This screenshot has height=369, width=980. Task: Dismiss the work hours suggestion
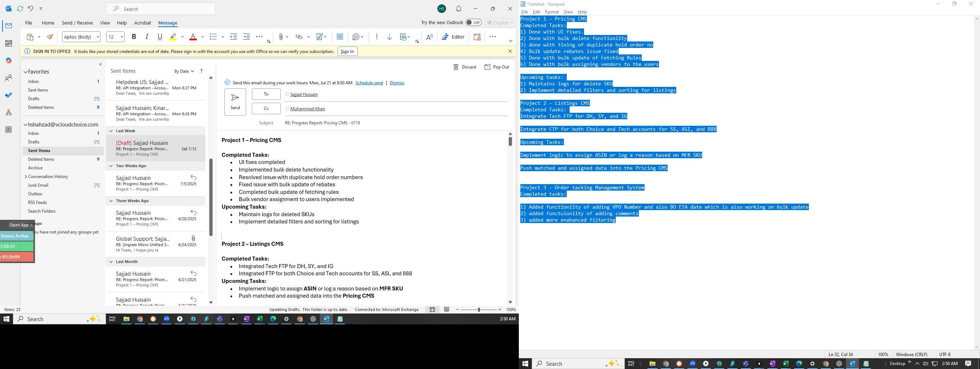pyautogui.click(x=397, y=83)
